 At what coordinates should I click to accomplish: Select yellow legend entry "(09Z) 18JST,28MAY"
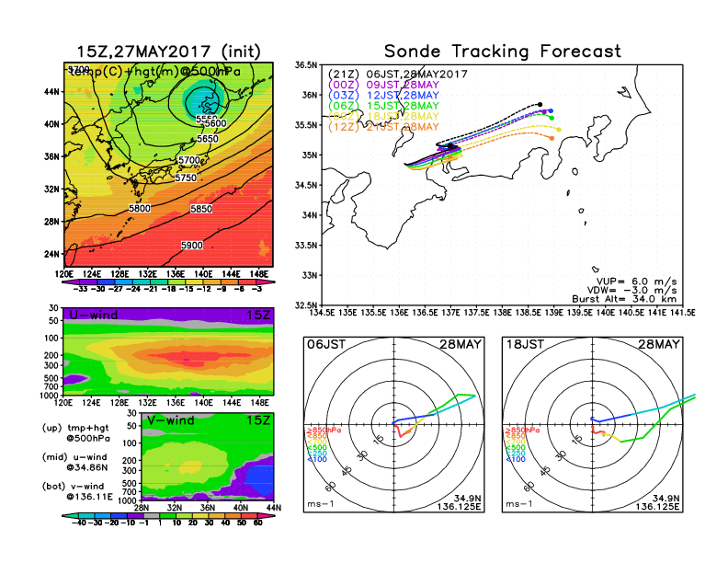pyautogui.click(x=383, y=116)
